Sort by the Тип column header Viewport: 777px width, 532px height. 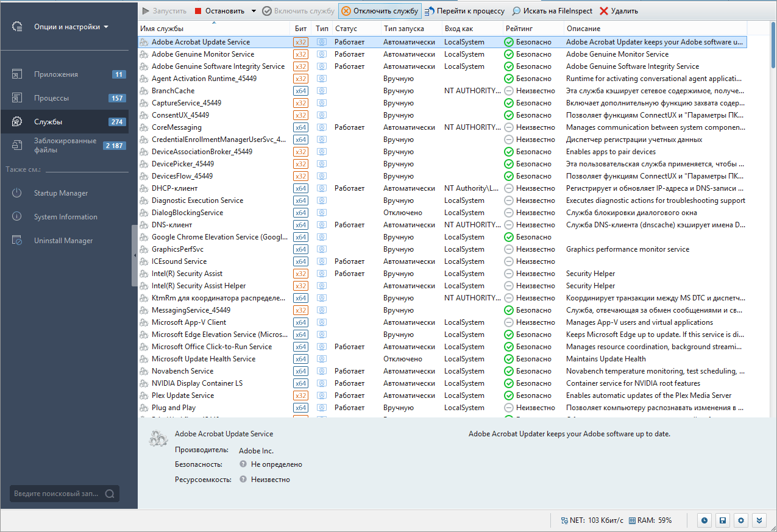(322, 29)
